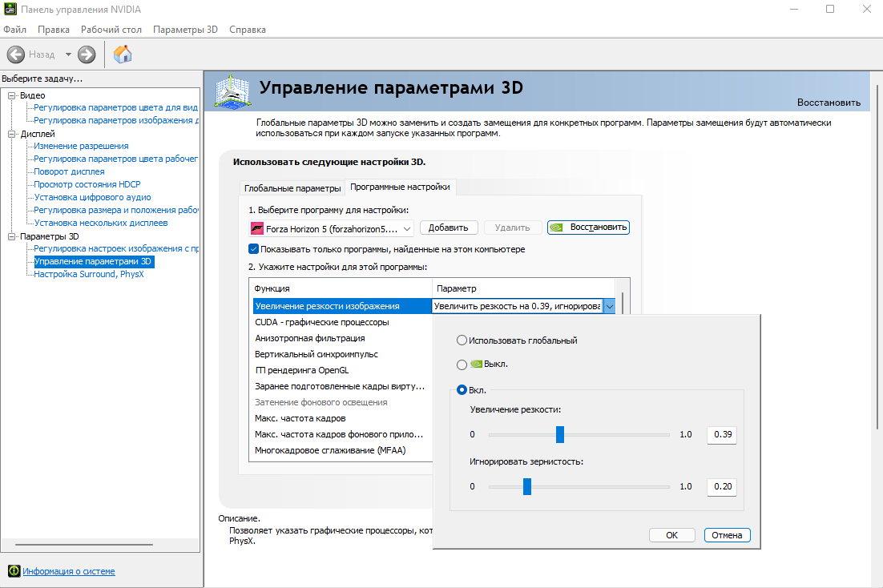Image resolution: width=883 pixels, height=588 pixels.
Task: Click the Back arrow icon
Action: 16,54
